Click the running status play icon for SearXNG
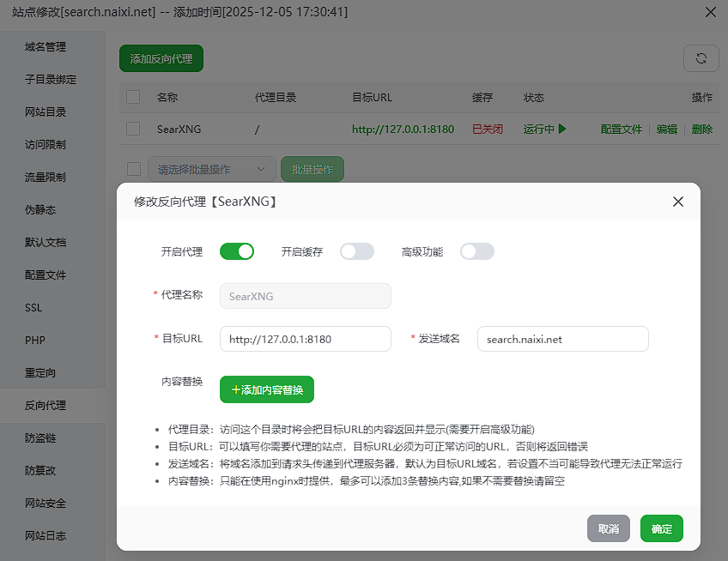Viewport: 728px width, 561px height. coord(562,130)
